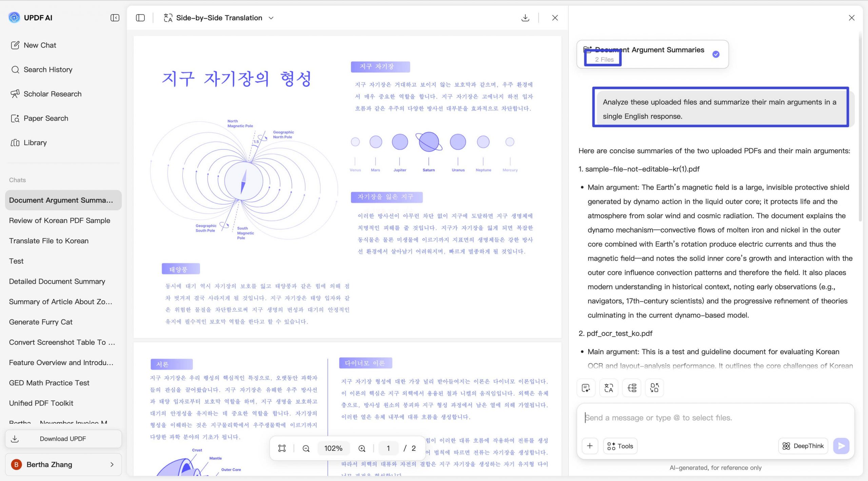This screenshot has width=868, height=481.
Task: Open Generate Furry Cat chat
Action: 63,322
